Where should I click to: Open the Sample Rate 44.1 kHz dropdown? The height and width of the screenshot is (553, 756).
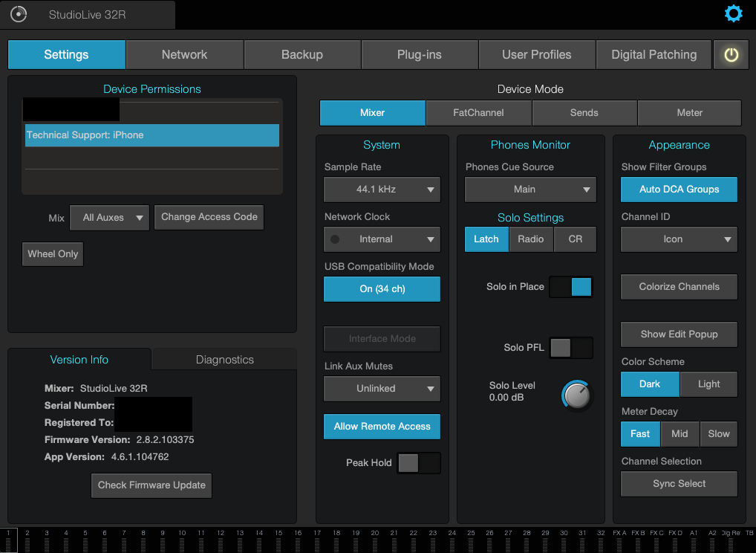pos(382,189)
